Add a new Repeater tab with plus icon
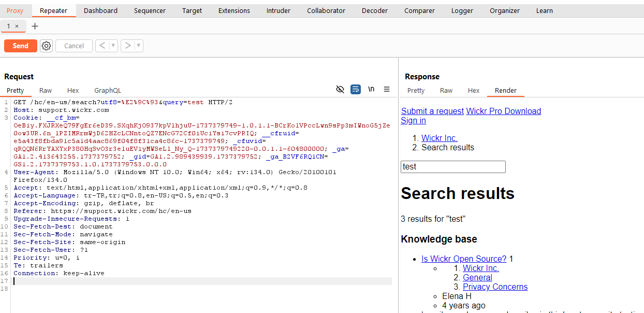The height and width of the screenshot is (313, 644). [x=35, y=26]
